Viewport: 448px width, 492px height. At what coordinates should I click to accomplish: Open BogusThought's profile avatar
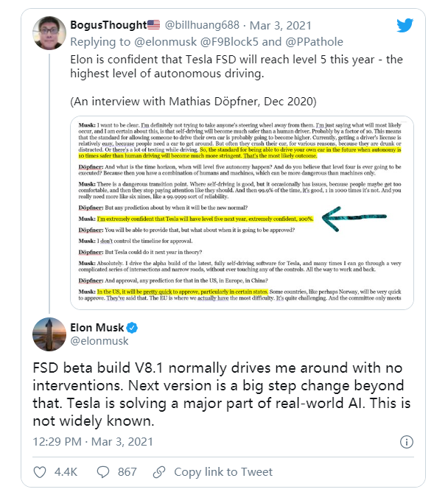pos(49,35)
